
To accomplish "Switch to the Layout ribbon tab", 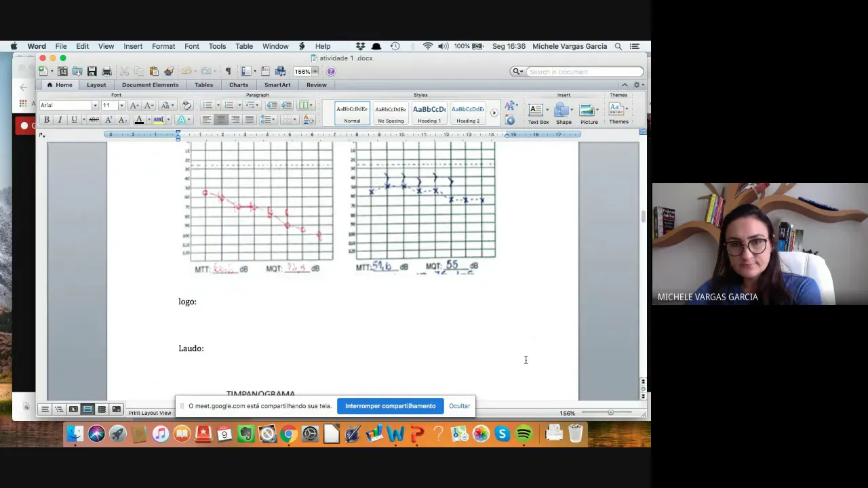I will pos(96,85).
